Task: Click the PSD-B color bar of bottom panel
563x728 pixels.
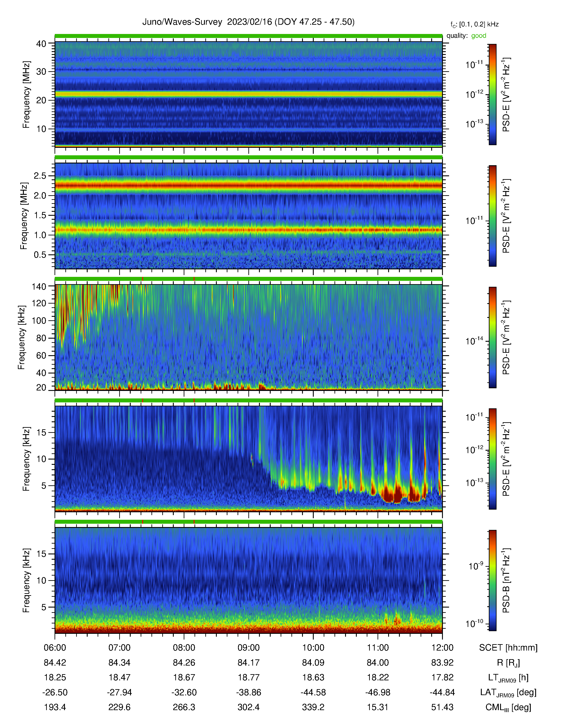Action: 492,580
